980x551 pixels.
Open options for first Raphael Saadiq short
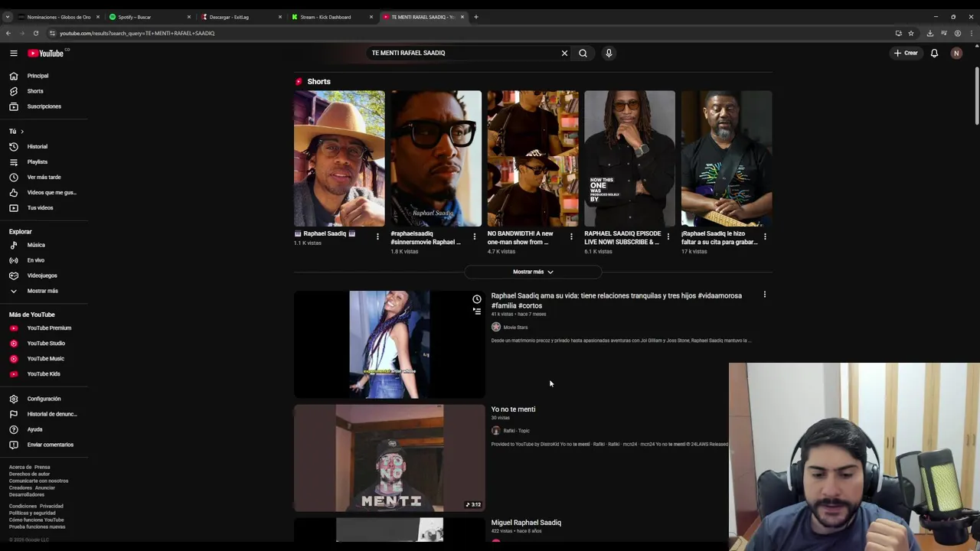(x=377, y=236)
